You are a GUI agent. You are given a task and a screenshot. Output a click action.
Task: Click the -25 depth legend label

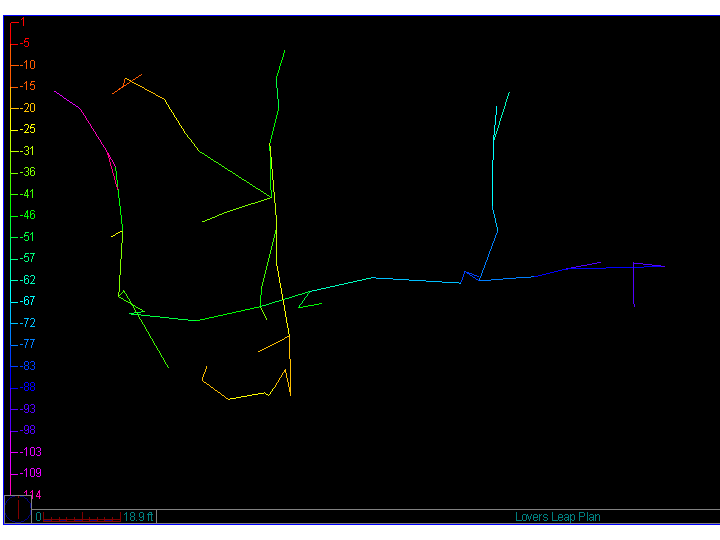coord(28,129)
